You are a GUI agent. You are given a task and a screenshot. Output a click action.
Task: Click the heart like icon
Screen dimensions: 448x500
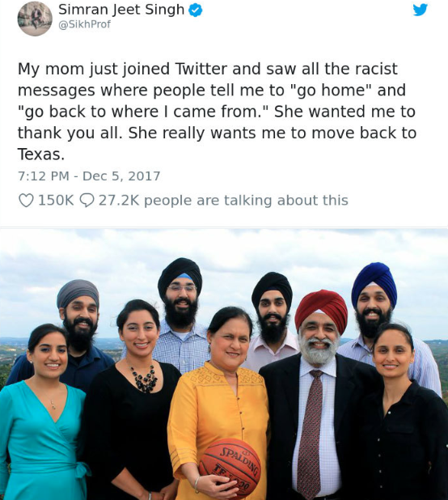tap(26, 201)
